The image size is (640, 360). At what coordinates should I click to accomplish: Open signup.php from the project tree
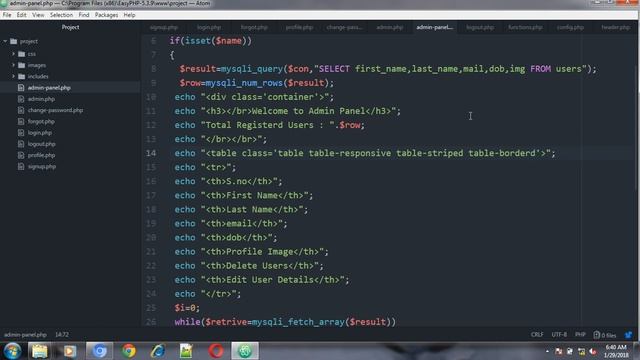coord(42,167)
